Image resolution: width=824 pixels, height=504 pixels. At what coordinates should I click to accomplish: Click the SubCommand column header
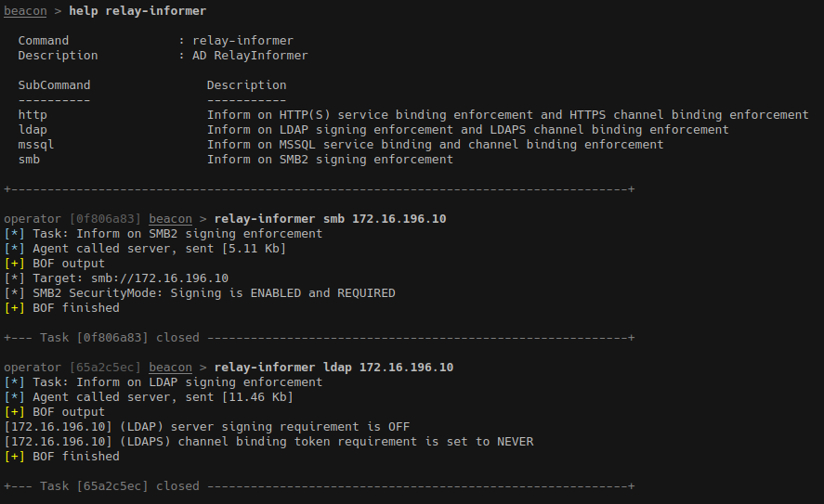54,85
